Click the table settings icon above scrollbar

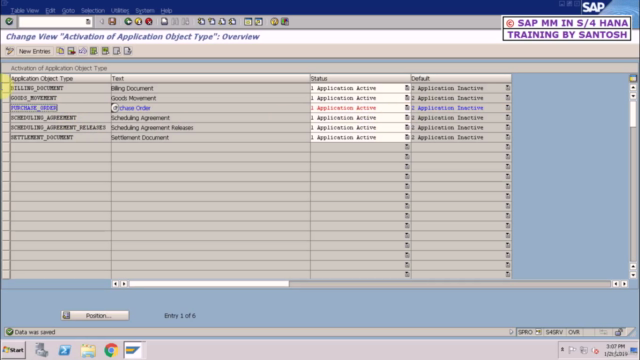[633, 78]
